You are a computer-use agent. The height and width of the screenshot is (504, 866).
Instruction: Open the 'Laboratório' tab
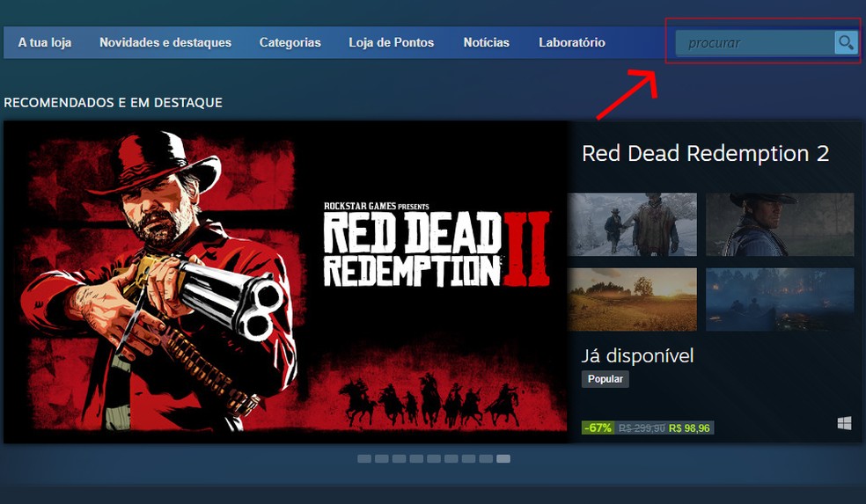pyautogui.click(x=572, y=42)
